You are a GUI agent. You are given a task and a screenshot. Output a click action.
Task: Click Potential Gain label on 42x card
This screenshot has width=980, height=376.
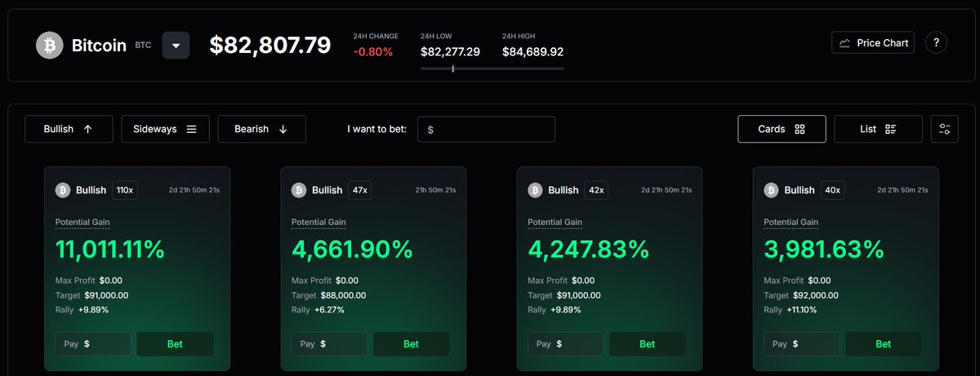coord(555,222)
